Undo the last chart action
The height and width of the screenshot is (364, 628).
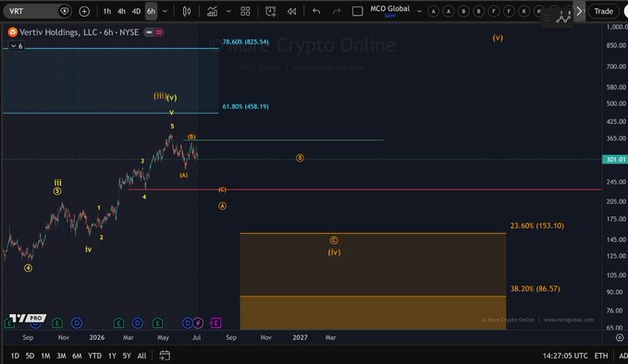click(316, 11)
